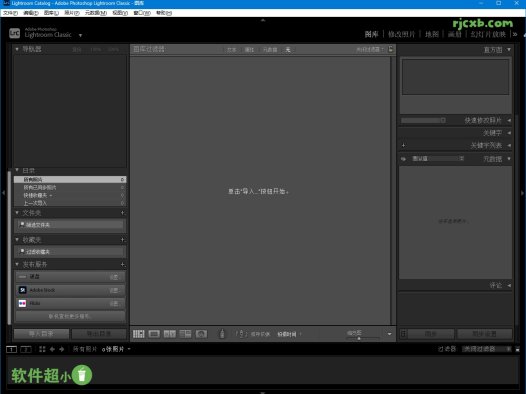526x394 pixels.
Task: Expand the 关键字 (Keywording) panel
Action: click(509, 133)
